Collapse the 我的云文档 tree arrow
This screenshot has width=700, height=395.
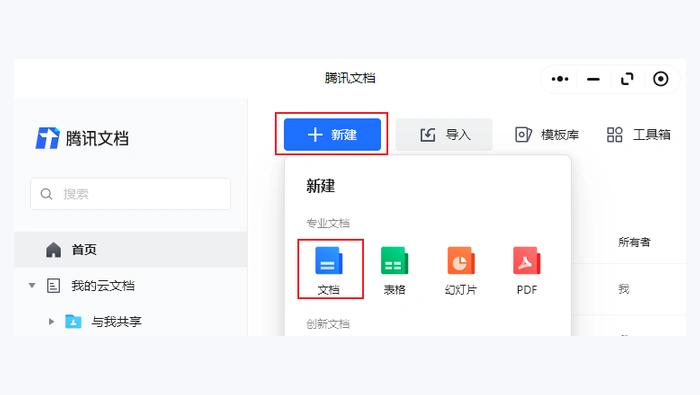pos(32,286)
